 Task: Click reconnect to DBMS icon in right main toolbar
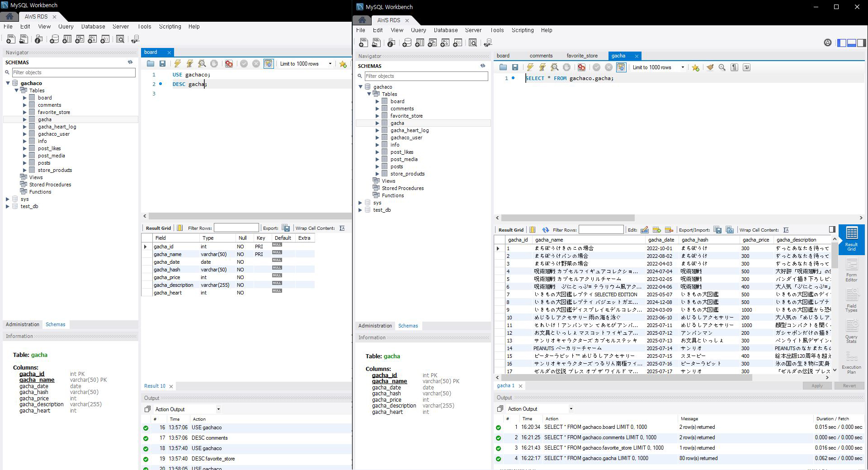pyautogui.click(x=488, y=43)
